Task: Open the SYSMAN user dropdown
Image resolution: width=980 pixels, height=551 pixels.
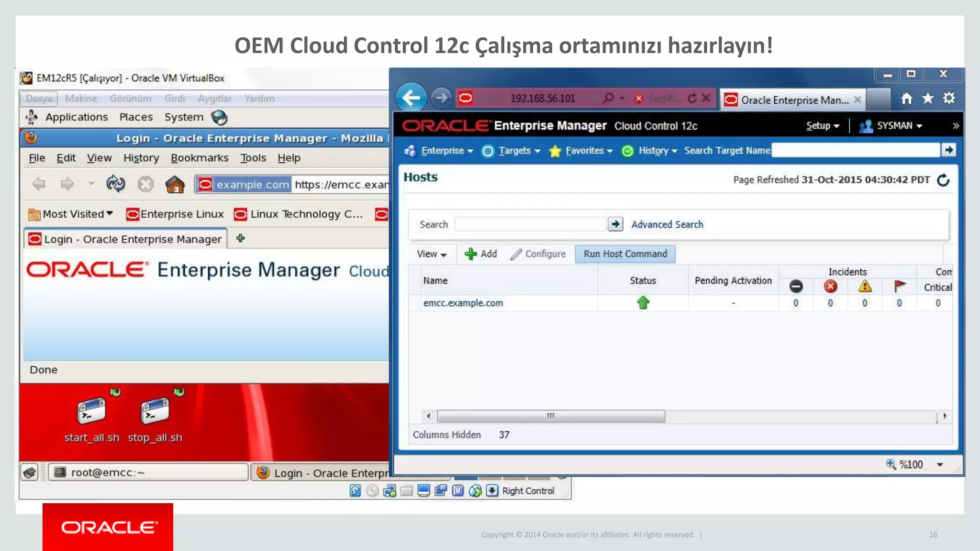Action: [891, 126]
